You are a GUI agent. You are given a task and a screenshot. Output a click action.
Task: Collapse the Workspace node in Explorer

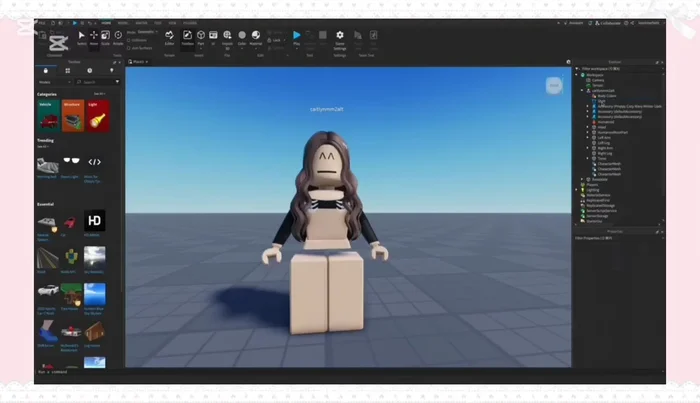(x=577, y=75)
